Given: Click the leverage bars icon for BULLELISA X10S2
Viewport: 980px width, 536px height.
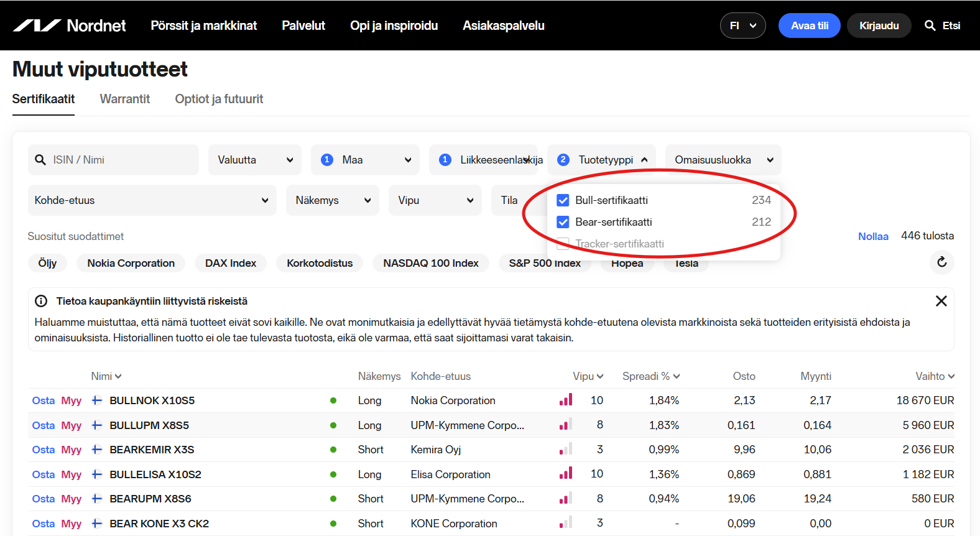Looking at the screenshot, I should coord(566,473).
